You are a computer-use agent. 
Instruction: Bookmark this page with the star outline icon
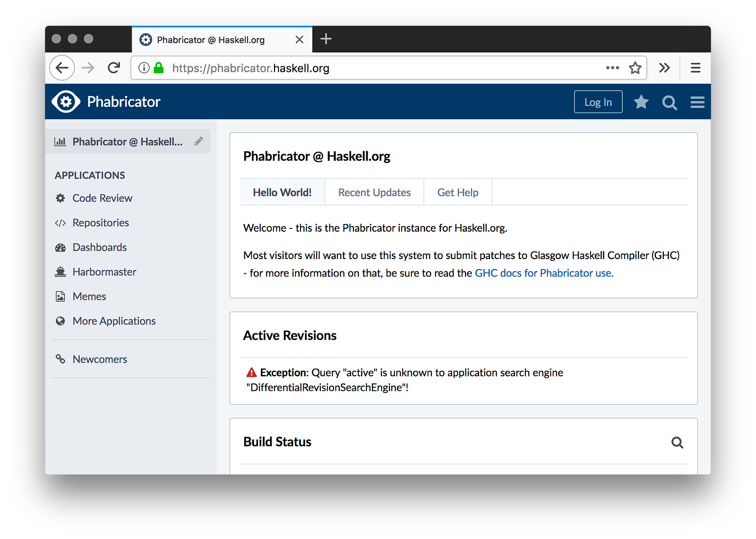coord(635,68)
